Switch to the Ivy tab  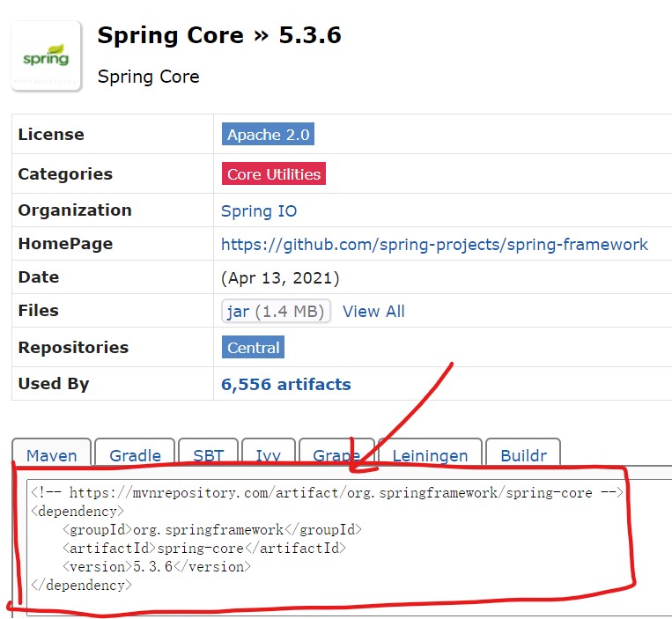pyautogui.click(x=269, y=453)
